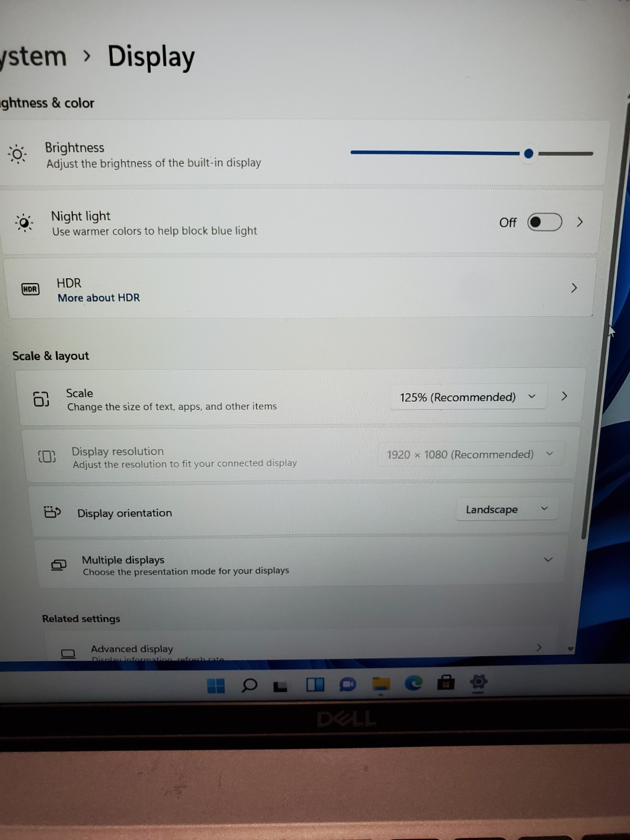Click the Scale icon
This screenshot has width=630, height=840.
coord(41,399)
